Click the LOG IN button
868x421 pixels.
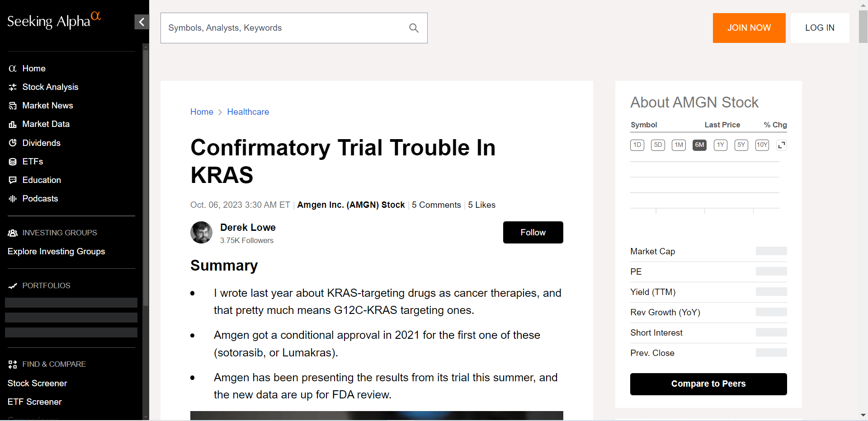click(x=820, y=28)
